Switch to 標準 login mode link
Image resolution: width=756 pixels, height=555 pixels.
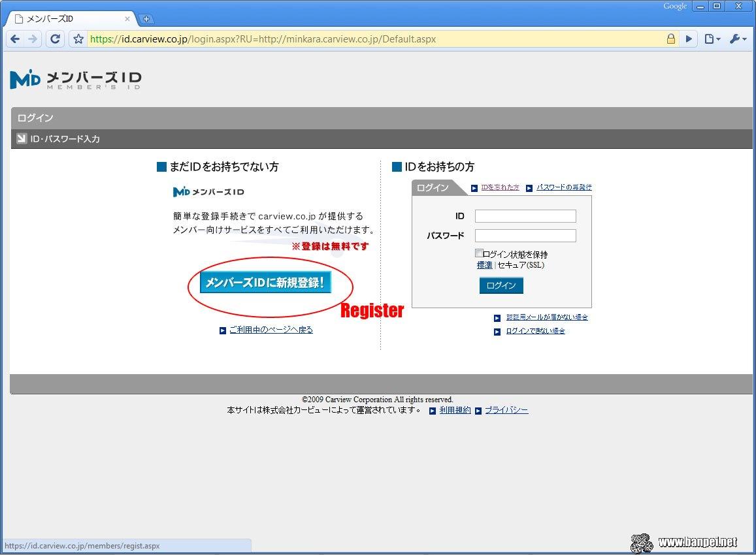tap(485, 265)
